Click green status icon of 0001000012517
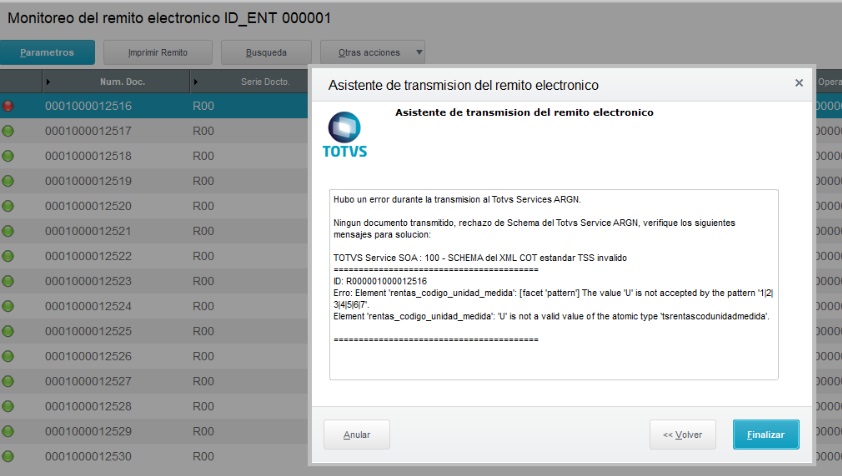This screenshot has height=476, width=842. pos(8,131)
